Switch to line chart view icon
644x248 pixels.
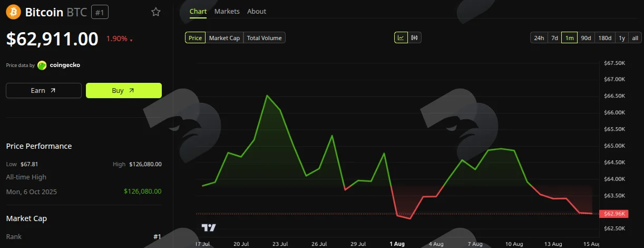[x=401, y=37]
